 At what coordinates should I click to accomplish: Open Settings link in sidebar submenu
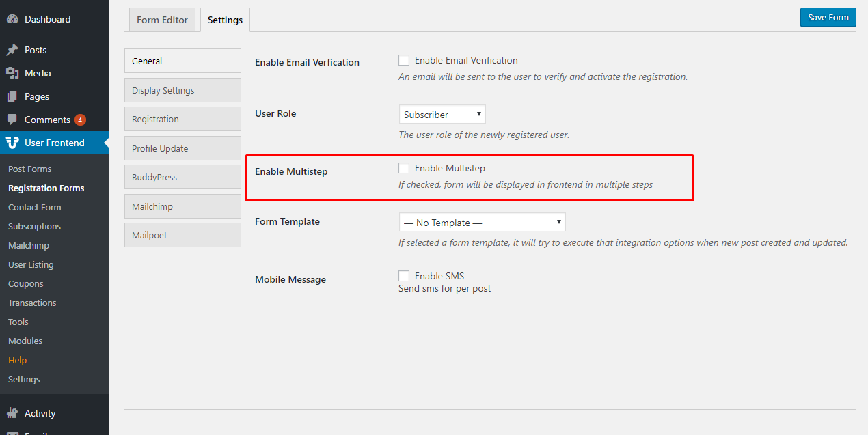click(x=24, y=379)
